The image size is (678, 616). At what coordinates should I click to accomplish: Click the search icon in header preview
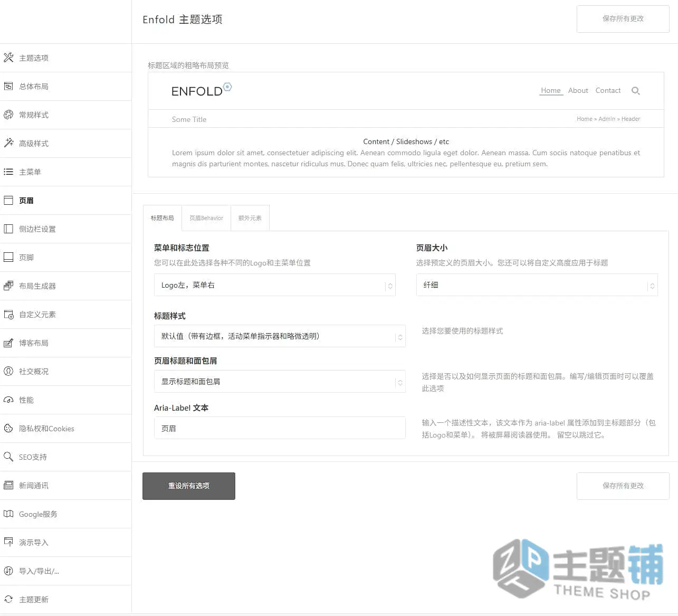(x=636, y=91)
